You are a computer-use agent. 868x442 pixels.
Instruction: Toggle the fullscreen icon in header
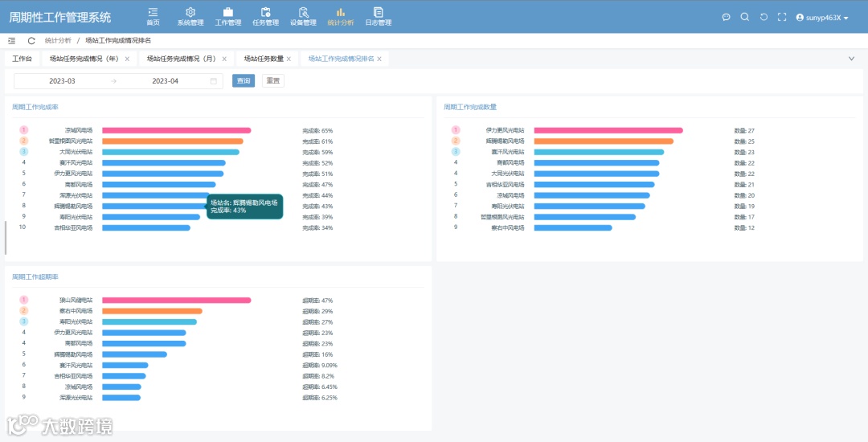coord(782,17)
